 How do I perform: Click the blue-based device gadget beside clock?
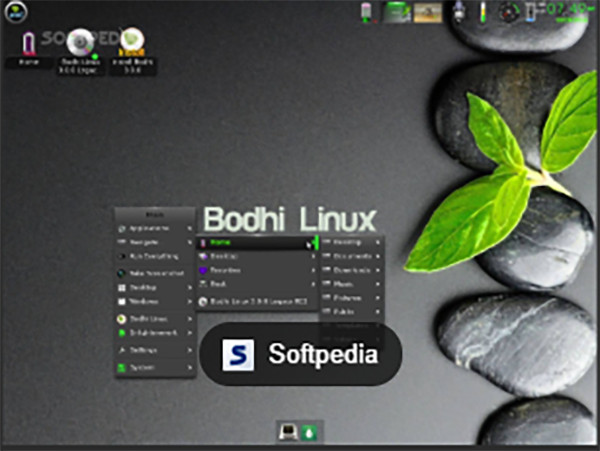[x=530, y=12]
